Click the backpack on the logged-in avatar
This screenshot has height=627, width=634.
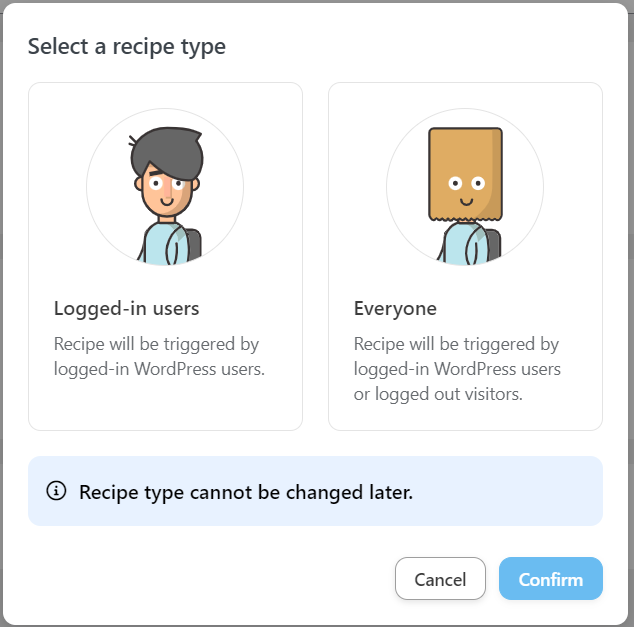click(x=191, y=243)
